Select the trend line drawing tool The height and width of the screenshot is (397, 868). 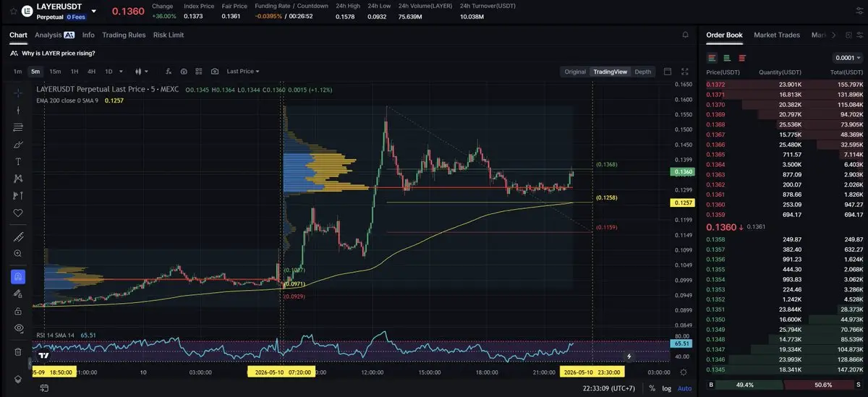(18, 110)
